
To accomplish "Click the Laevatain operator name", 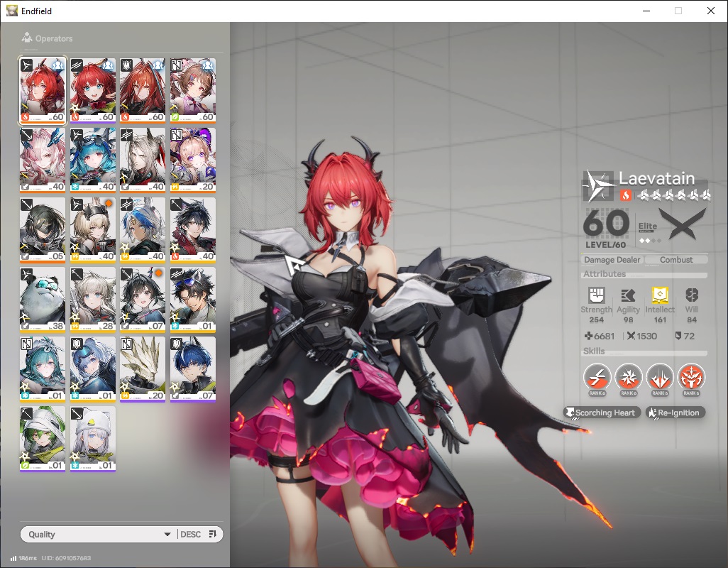I will pyautogui.click(x=656, y=178).
